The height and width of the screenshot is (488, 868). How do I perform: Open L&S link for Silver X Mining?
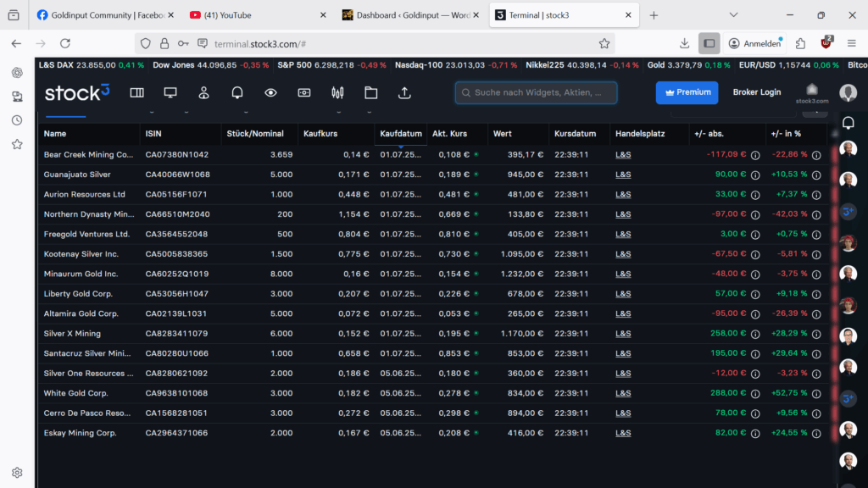pyautogui.click(x=623, y=334)
